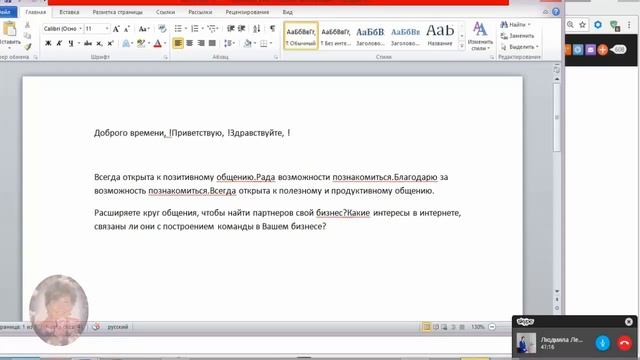Open the Change Styles (Изменить стили) menu
640x360 pixels.
tap(480, 36)
